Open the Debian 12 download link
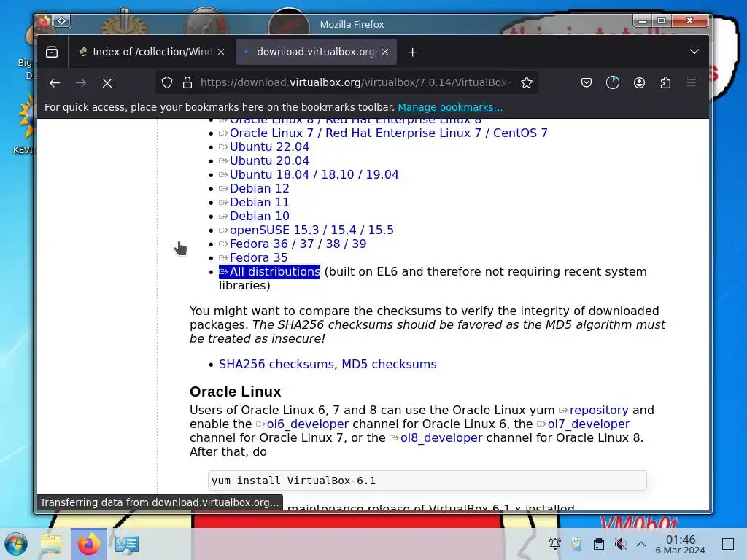 259,188
